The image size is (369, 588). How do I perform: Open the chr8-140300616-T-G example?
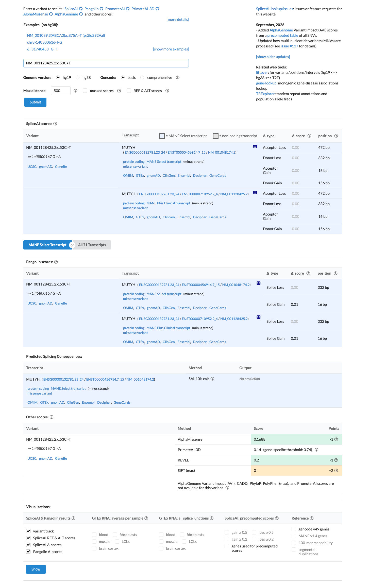(45, 42)
